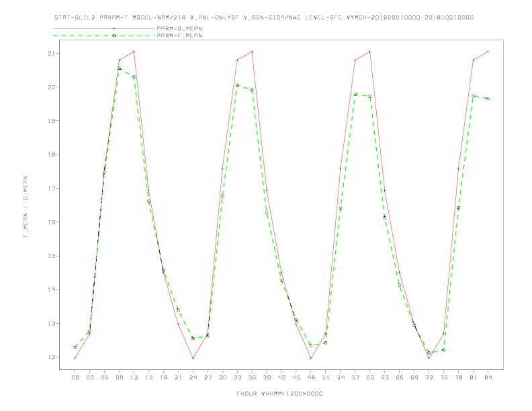Screen dimensions: 532x411
Task: Click the F_MEAN circle data point at hour 00
Action: (x=75, y=347)
